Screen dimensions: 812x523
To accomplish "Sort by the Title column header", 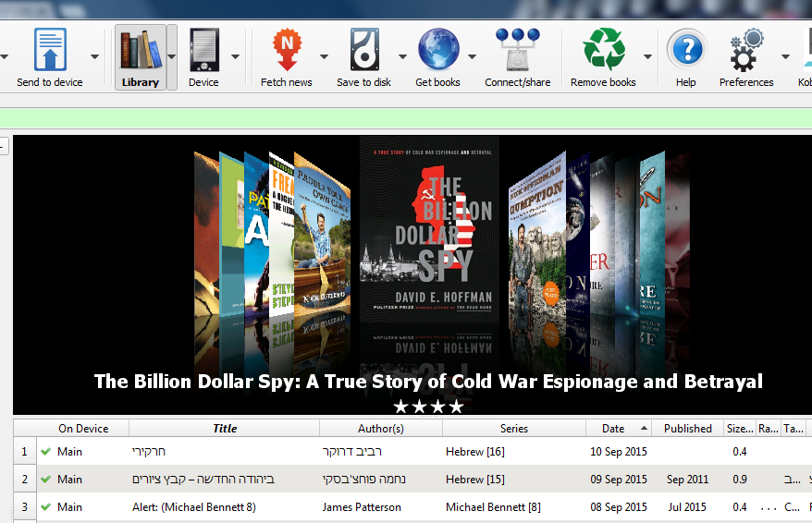I will [x=224, y=429].
